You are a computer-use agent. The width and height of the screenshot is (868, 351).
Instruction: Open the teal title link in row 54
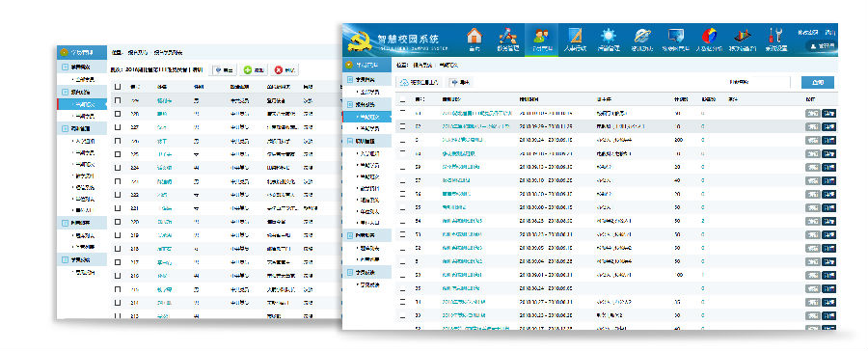tap(462, 221)
